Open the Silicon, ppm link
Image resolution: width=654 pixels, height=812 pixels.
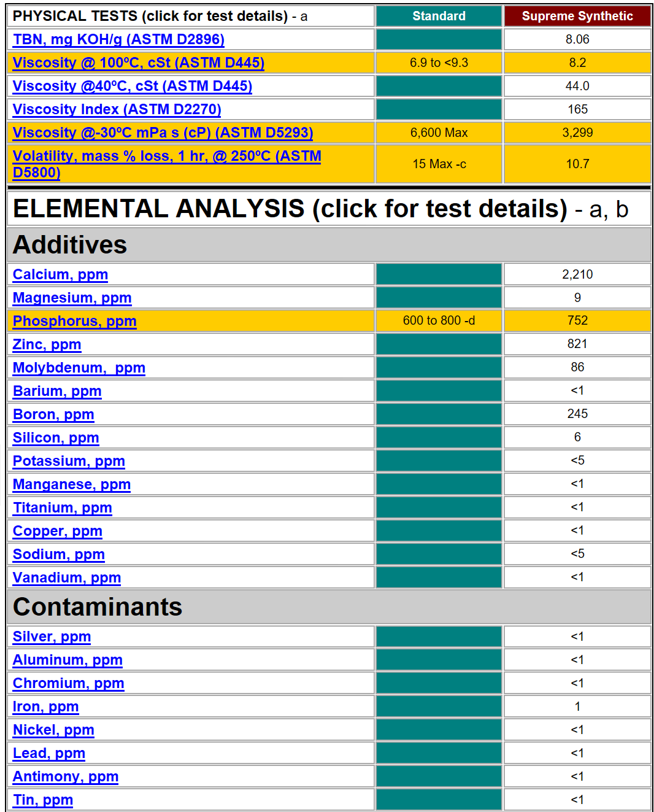point(56,438)
